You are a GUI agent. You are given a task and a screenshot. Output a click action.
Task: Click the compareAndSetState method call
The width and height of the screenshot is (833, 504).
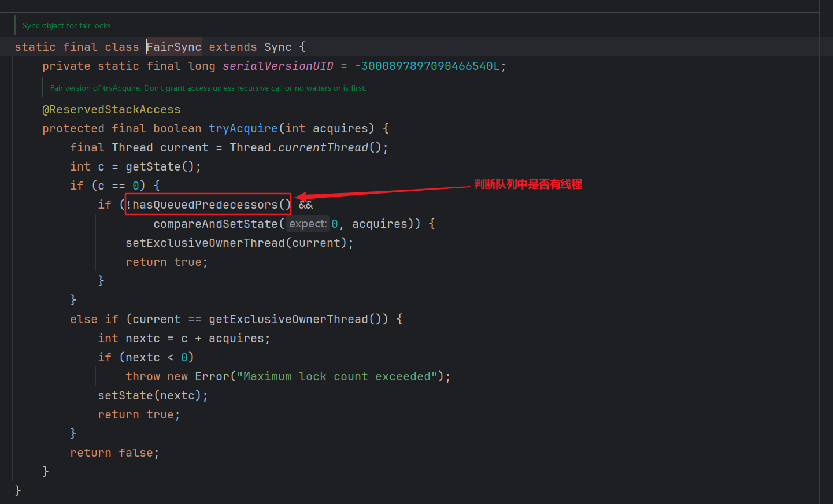pyautogui.click(x=216, y=224)
